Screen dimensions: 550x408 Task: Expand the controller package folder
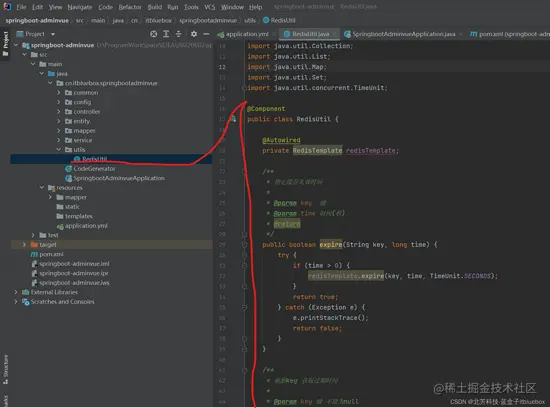click(59, 112)
